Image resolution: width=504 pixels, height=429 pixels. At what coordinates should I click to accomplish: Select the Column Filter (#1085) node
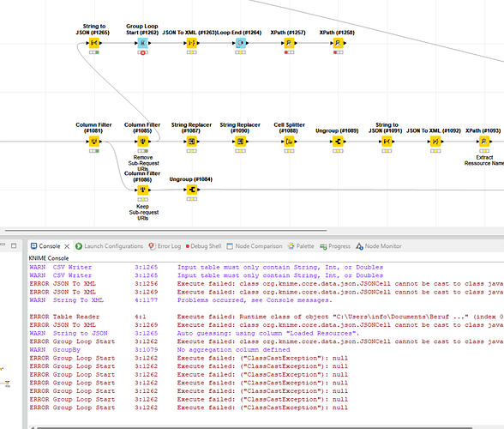click(x=142, y=142)
